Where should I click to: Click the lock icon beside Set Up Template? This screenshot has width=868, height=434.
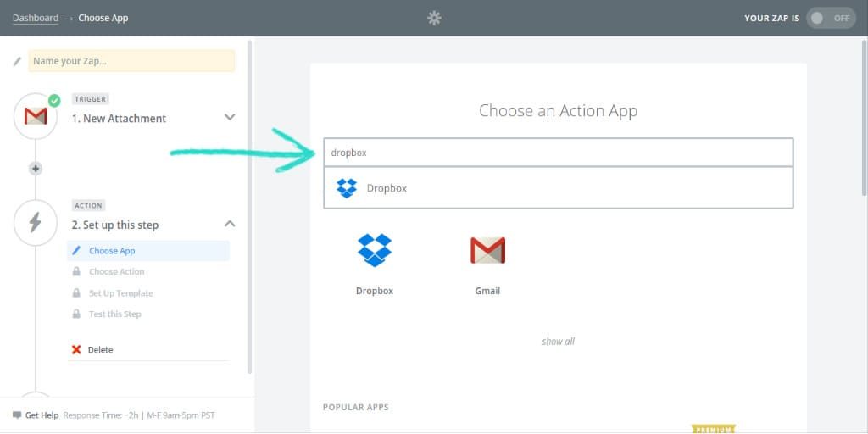76,292
